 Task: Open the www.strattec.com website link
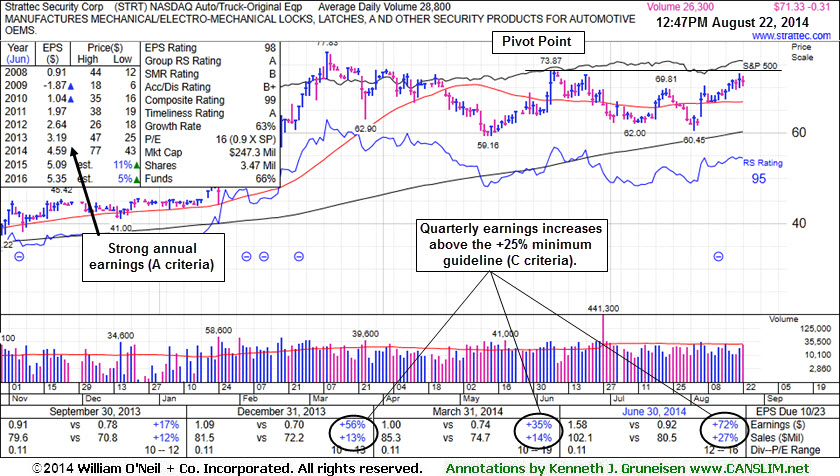coord(791,36)
